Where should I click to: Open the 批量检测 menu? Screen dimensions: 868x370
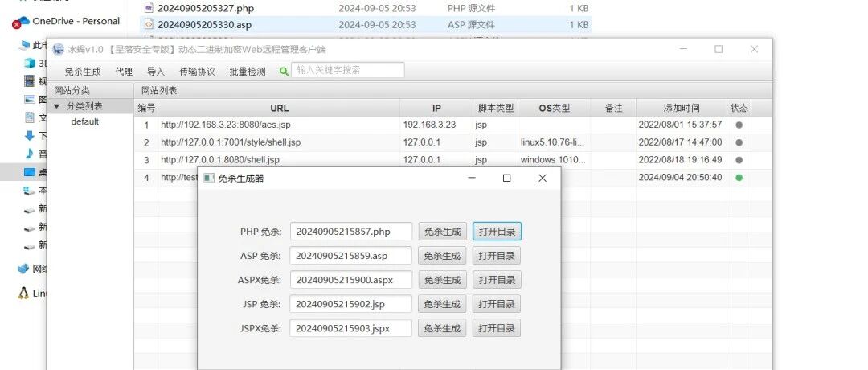[x=248, y=72]
